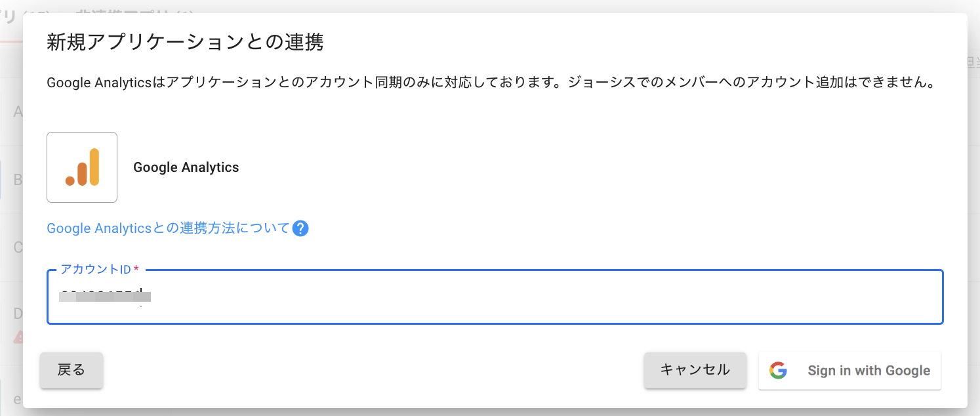The width and height of the screenshot is (980, 416).
Task: Click the red warning triangle behind the dialog
Action: [18, 337]
